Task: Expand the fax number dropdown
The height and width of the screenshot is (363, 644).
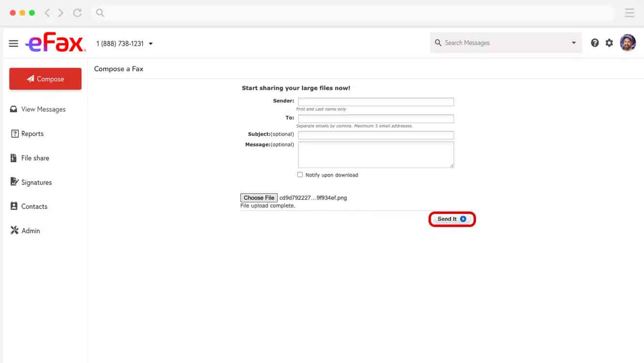Action: point(151,43)
